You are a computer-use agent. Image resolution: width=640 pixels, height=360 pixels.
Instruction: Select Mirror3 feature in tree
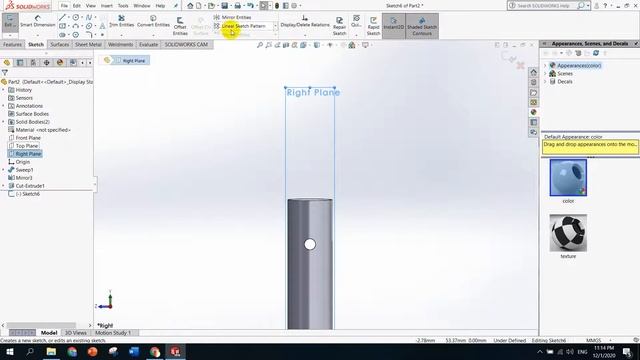click(x=20, y=178)
